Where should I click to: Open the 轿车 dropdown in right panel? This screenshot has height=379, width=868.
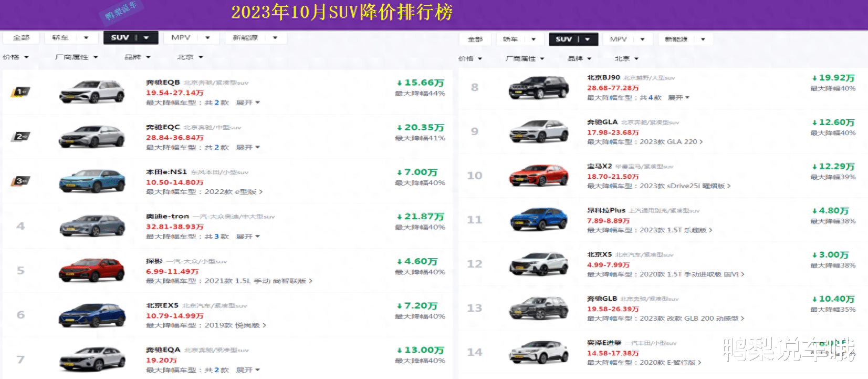pos(519,39)
